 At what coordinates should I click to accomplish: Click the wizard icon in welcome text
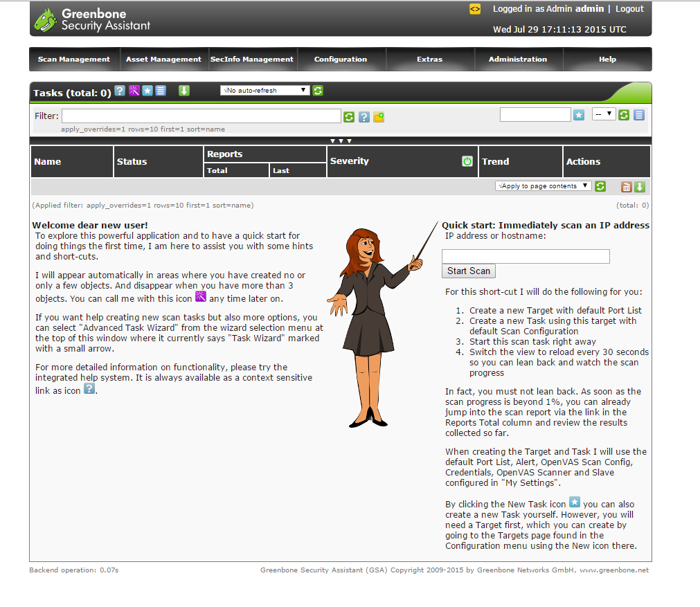[201, 296]
